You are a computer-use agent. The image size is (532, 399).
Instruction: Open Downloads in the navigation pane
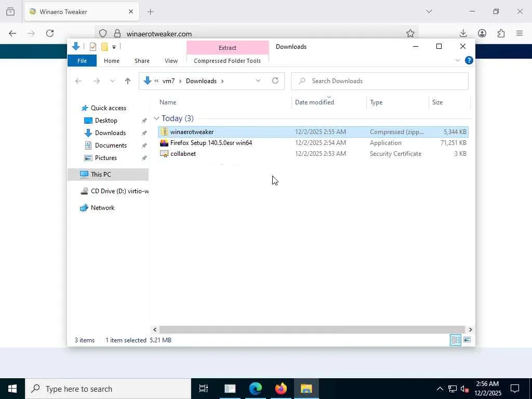(x=110, y=133)
